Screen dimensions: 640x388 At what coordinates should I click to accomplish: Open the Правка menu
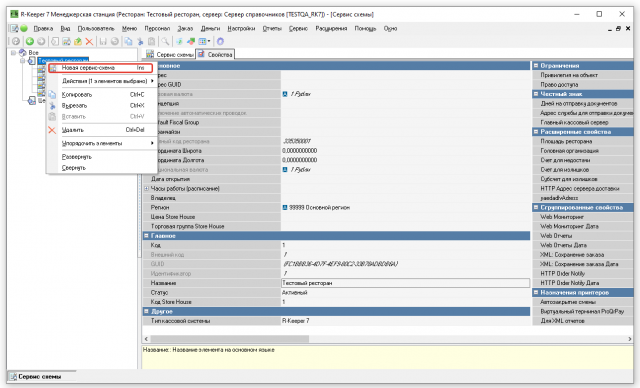43,29
